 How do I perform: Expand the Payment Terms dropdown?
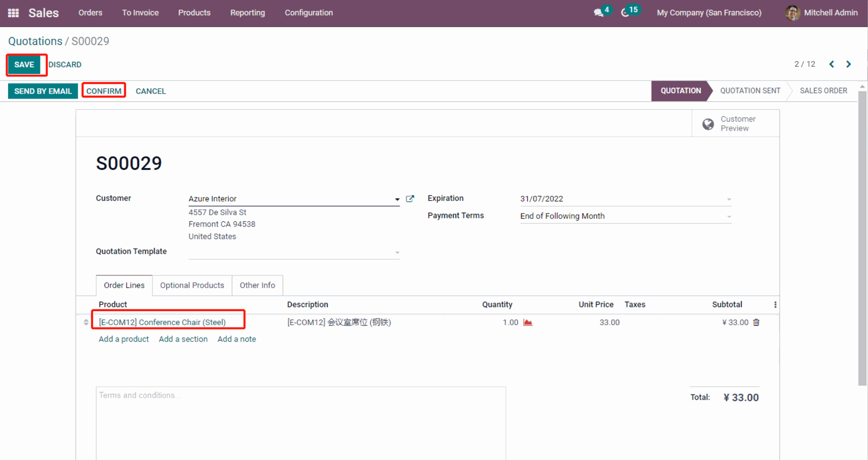pyautogui.click(x=729, y=217)
